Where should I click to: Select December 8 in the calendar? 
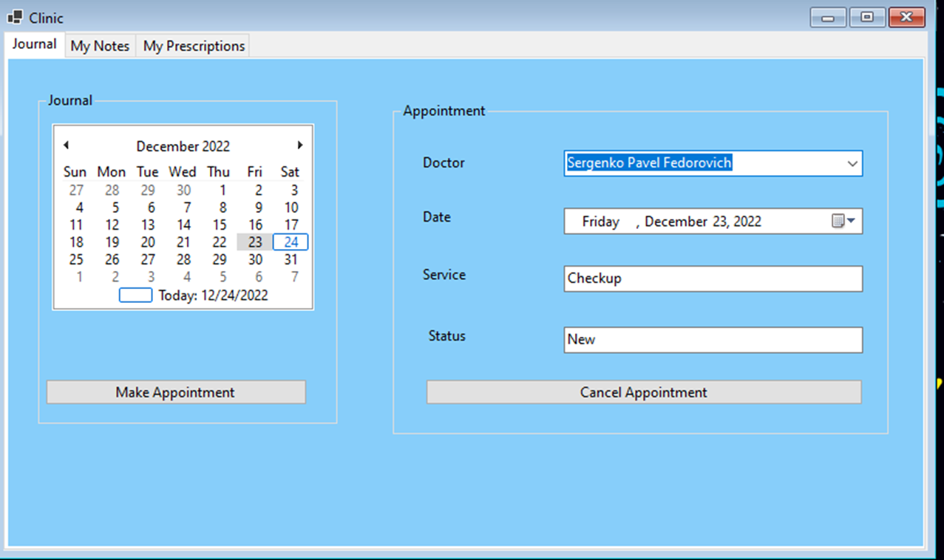click(223, 208)
